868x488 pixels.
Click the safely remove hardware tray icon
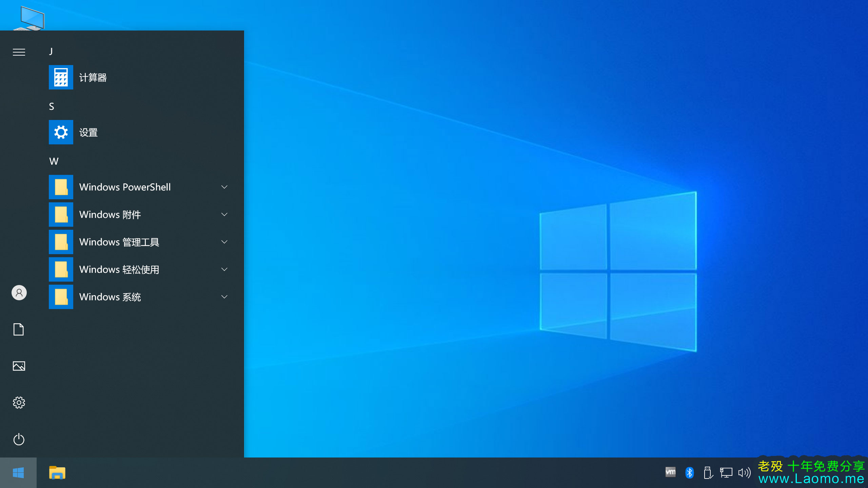coord(708,473)
